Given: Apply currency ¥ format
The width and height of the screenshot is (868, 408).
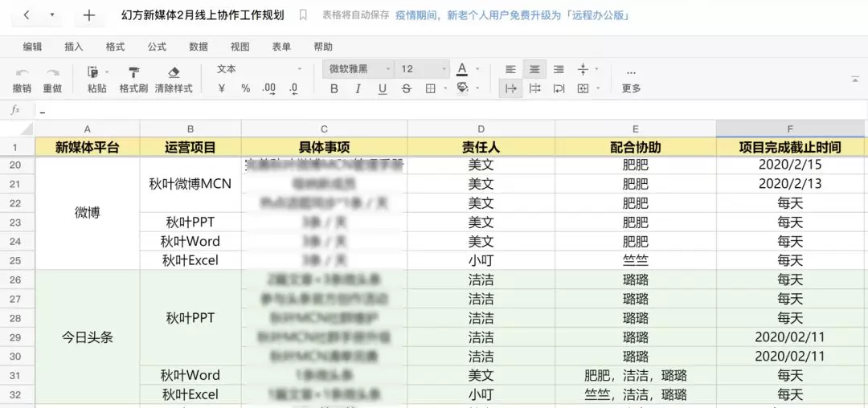Looking at the screenshot, I should tap(222, 88).
